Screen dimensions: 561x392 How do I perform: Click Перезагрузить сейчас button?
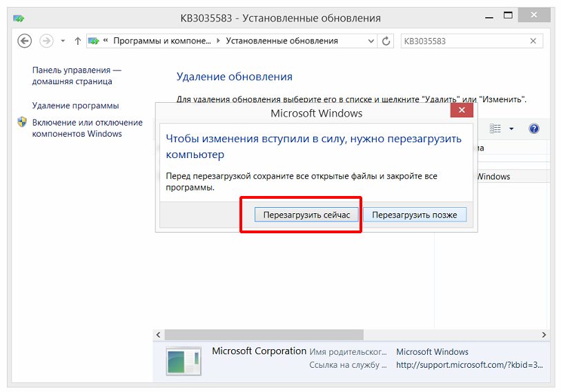[307, 215]
